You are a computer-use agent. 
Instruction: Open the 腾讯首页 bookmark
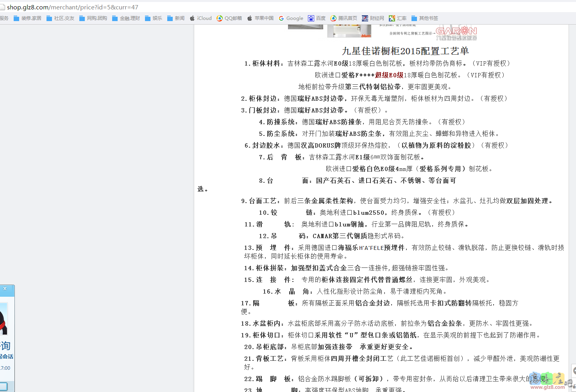pyautogui.click(x=344, y=18)
